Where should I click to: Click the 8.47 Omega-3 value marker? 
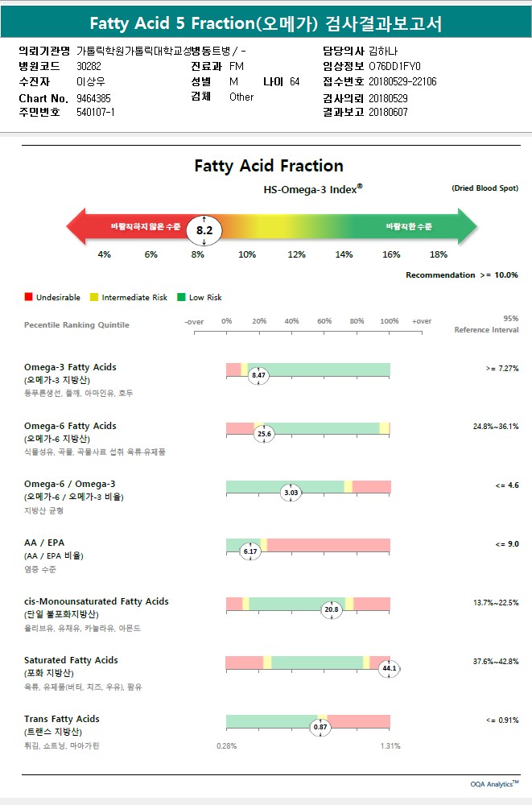(x=258, y=375)
